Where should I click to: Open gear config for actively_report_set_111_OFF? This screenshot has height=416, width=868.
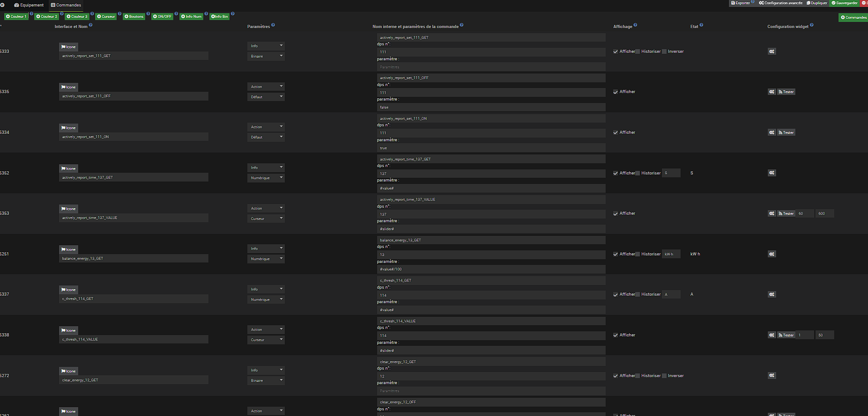click(x=772, y=92)
